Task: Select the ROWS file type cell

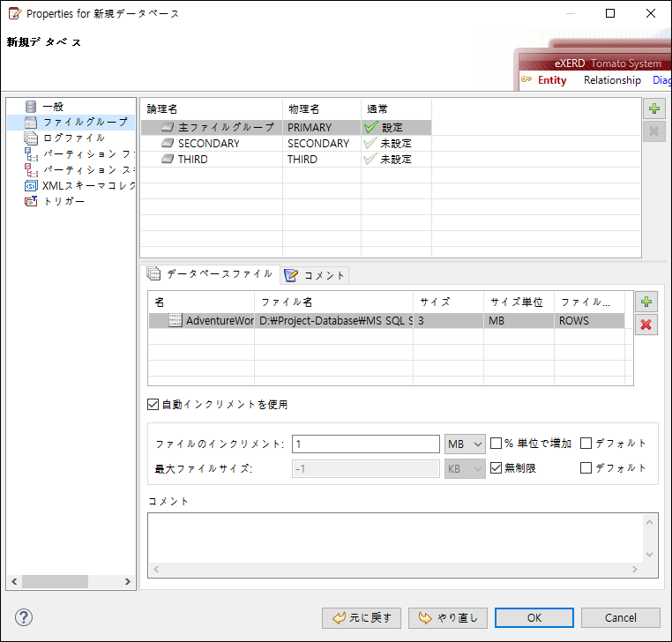Action: coord(589,321)
